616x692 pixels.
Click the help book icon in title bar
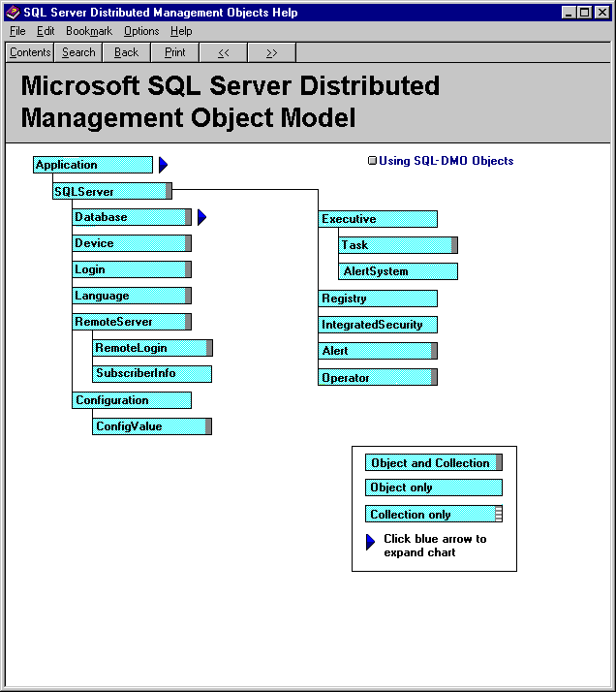coord(14,13)
